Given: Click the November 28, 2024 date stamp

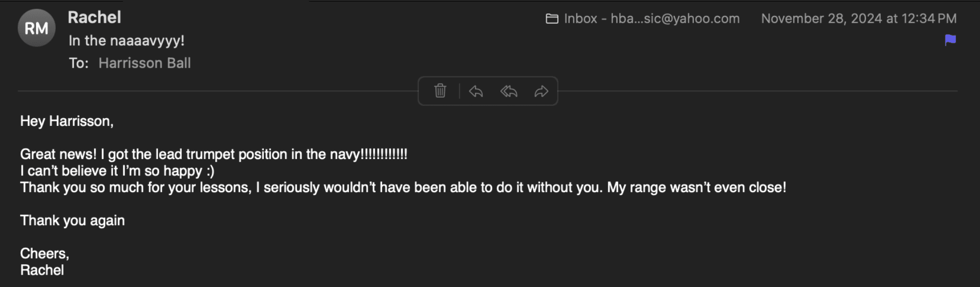Looking at the screenshot, I should click(x=858, y=19).
